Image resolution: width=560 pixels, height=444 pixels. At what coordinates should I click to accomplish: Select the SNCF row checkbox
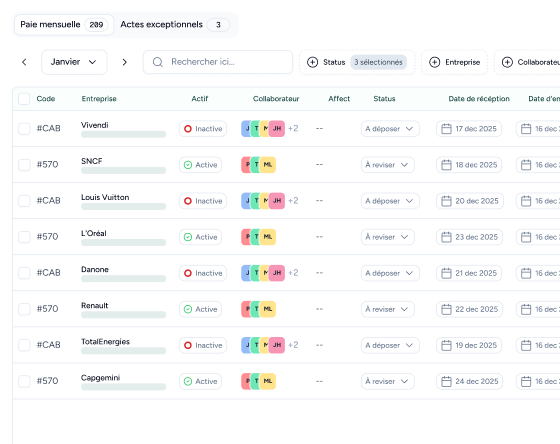pos(24,165)
